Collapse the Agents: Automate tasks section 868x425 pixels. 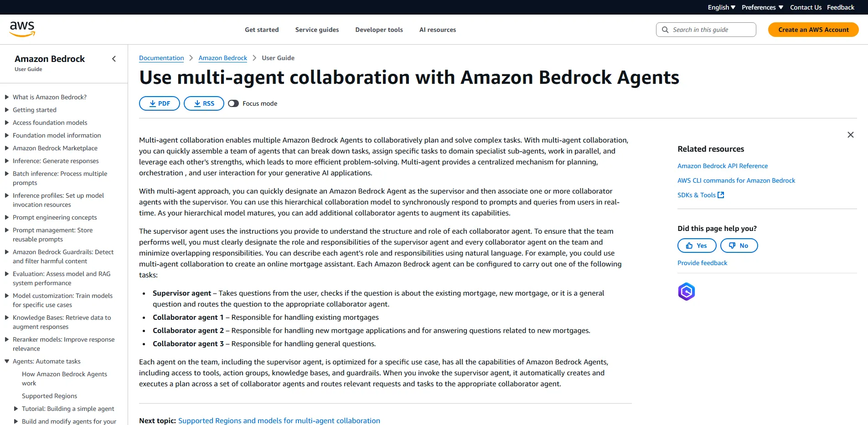click(x=6, y=361)
